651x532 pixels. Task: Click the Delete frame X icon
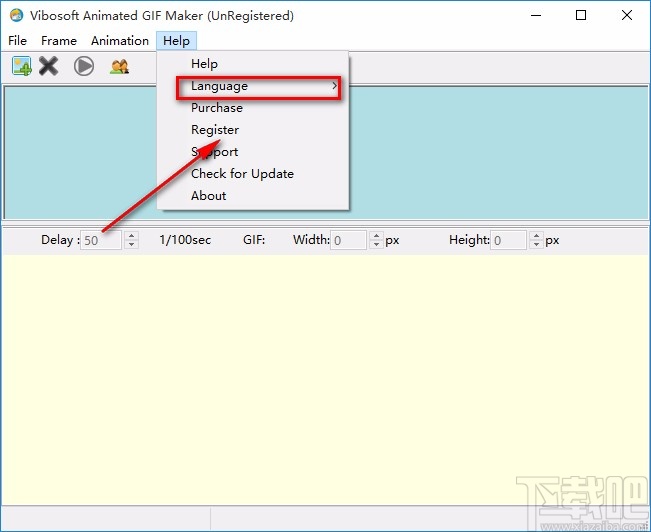[x=48, y=66]
